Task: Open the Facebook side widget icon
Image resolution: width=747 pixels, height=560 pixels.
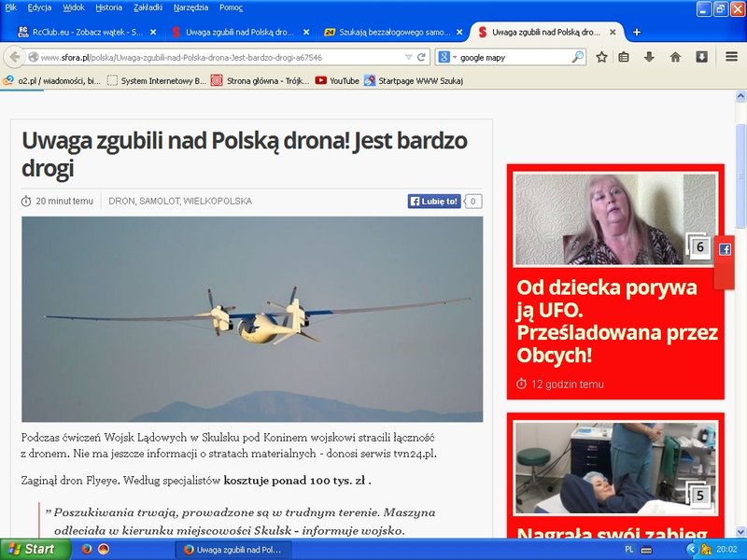Action: [725, 249]
